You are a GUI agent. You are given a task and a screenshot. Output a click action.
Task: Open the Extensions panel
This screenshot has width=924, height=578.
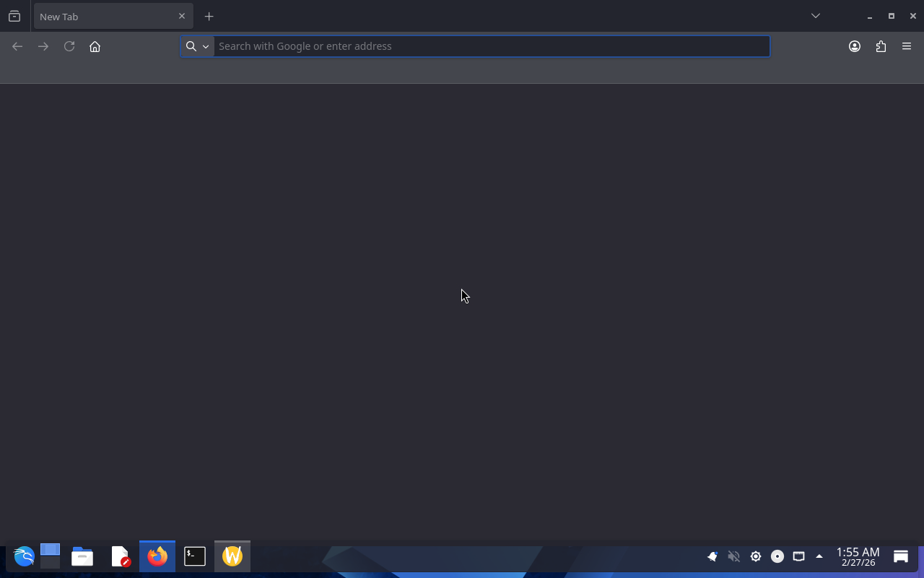tap(881, 46)
